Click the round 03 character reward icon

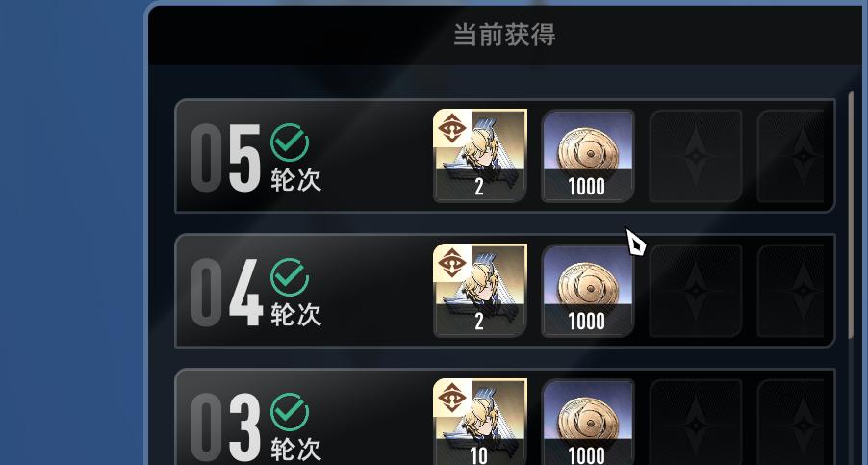pyautogui.click(x=480, y=422)
